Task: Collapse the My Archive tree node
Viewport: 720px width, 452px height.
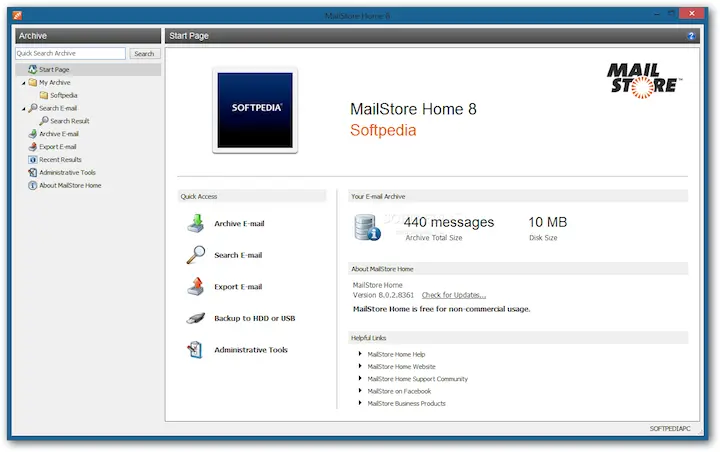Action: pyautogui.click(x=23, y=83)
